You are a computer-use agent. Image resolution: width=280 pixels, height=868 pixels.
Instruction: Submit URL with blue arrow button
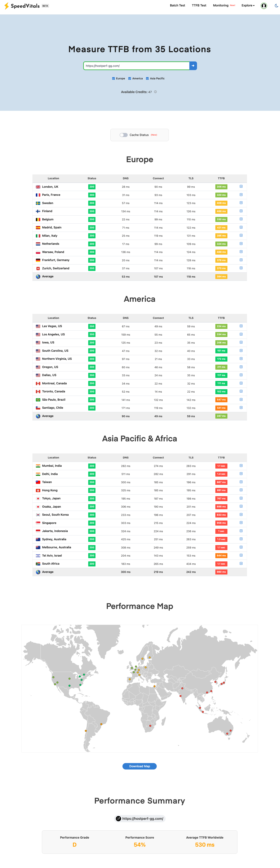coord(193,66)
